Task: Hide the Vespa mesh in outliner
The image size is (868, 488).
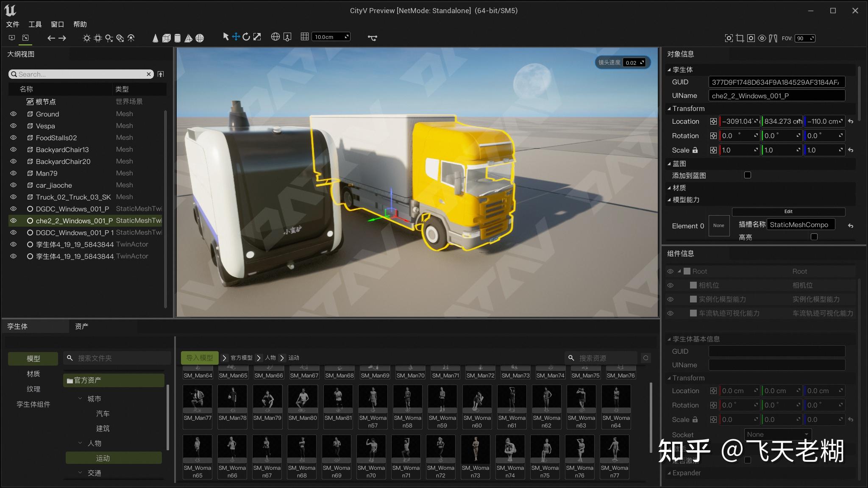Action: (x=13, y=126)
